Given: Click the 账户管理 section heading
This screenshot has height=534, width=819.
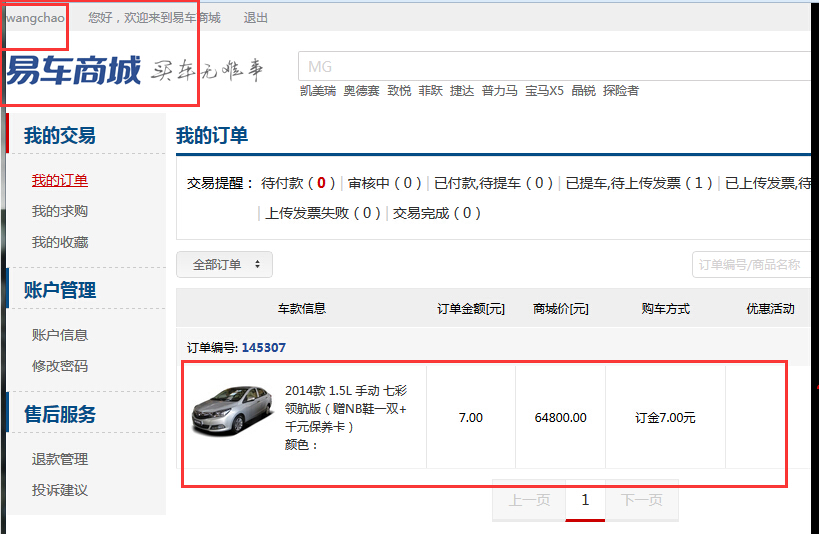Looking at the screenshot, I should [60, 290].
